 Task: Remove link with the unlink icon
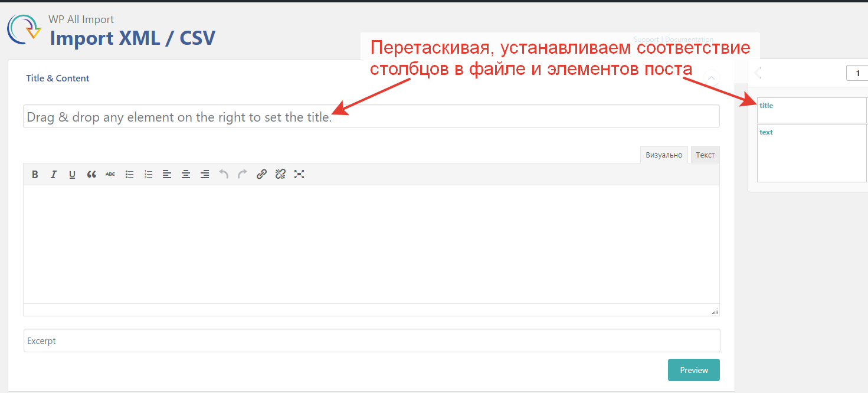point(280,174)
